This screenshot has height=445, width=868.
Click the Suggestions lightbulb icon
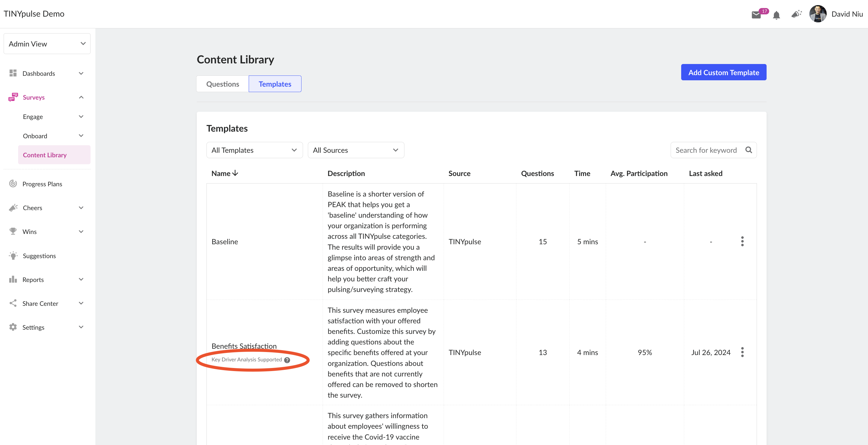13,255
